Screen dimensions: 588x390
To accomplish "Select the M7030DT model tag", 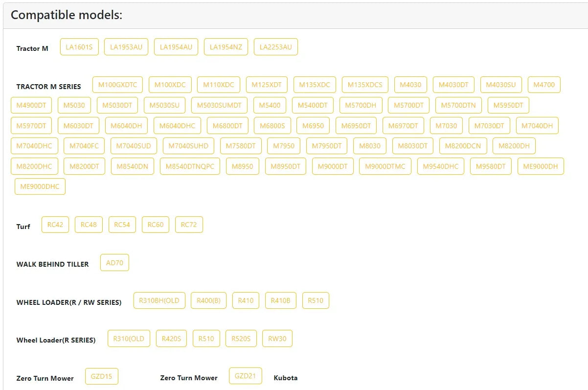I will 489,126.
